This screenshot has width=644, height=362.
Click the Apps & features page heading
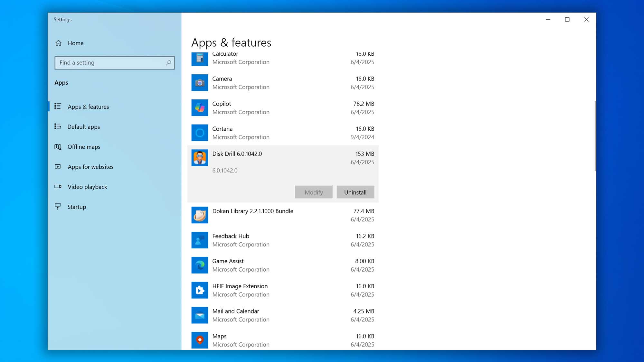coord(231,42)
